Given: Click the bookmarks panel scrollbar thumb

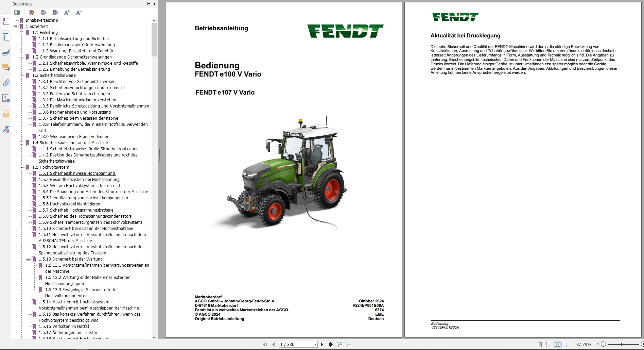Looking at the screenshot, I should coord(154,40).
